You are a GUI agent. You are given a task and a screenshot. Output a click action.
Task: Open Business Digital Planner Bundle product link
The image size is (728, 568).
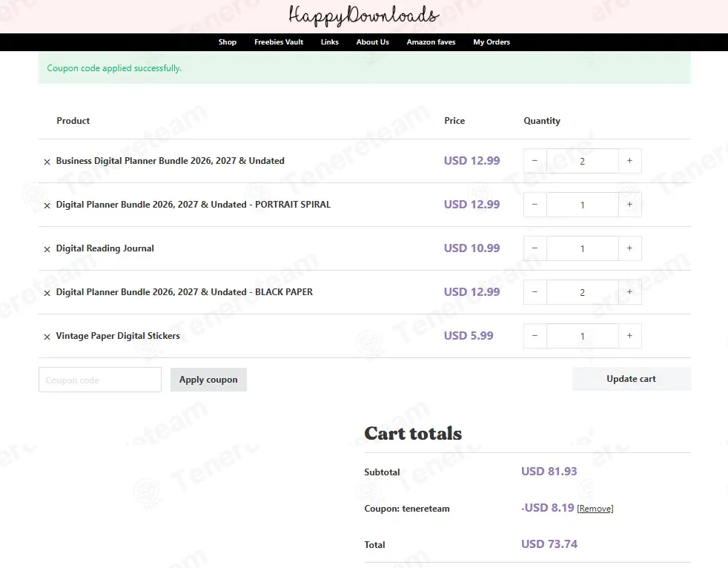click(171, 161)
